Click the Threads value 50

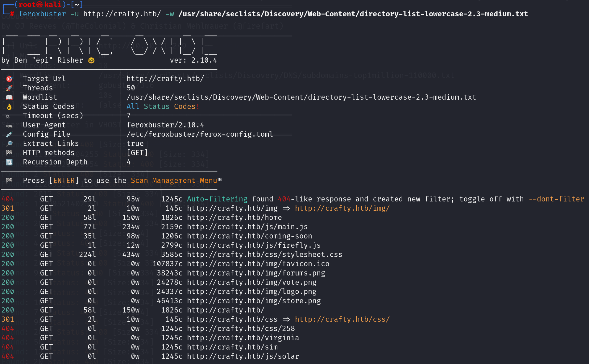pyautogui.click(x=131, y=88)
